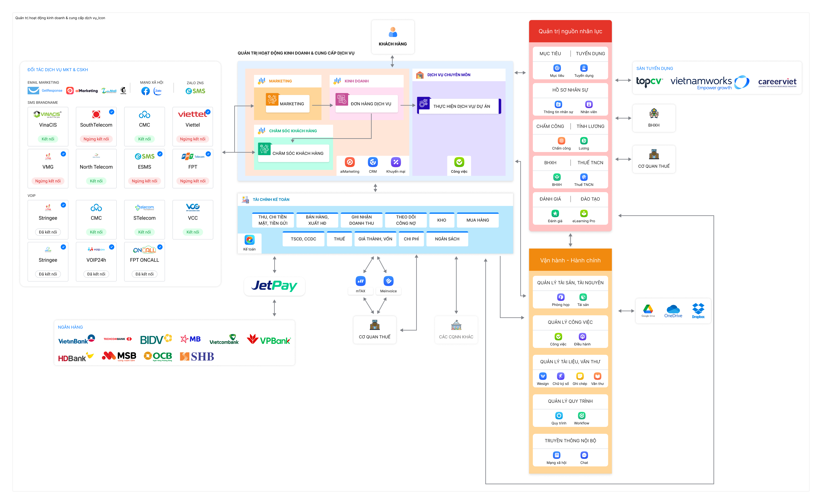Viewport: 822px width, 504px height.
Task: Open the CRM app icon
Action: (373, 162)
